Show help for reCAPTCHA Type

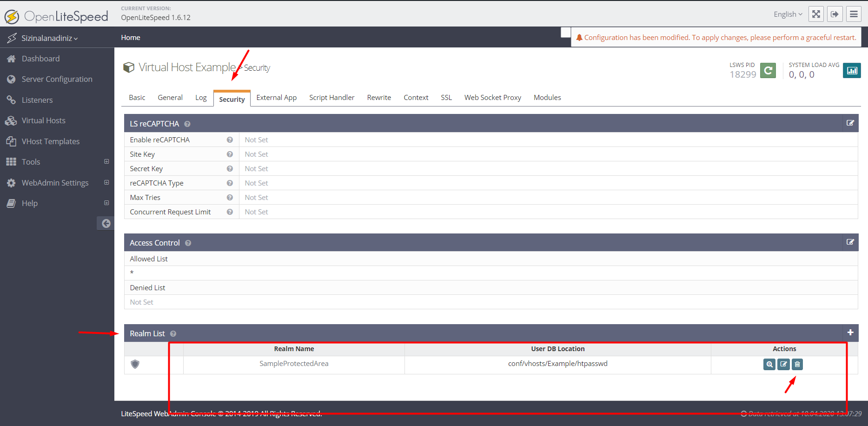tap(230, 183)
